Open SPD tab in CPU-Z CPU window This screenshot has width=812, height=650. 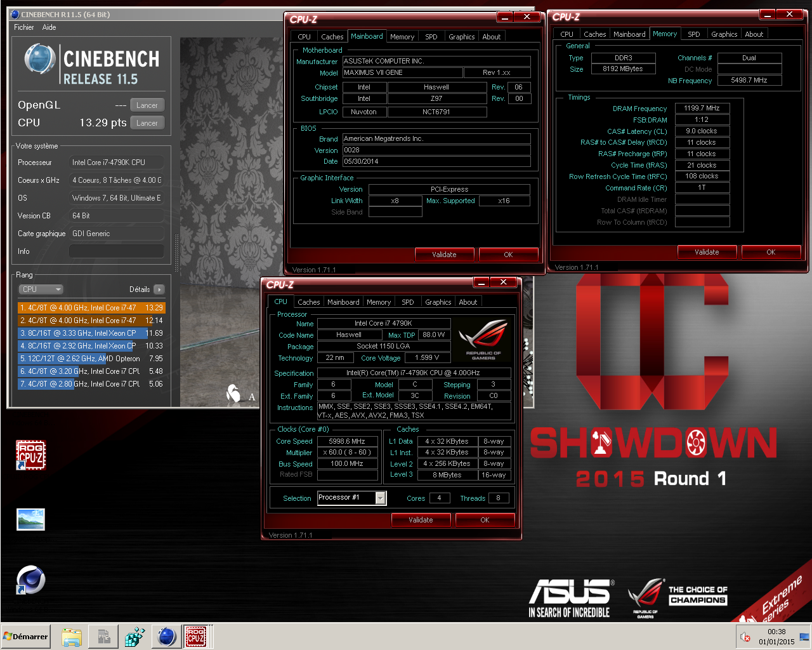coord(408,302)
